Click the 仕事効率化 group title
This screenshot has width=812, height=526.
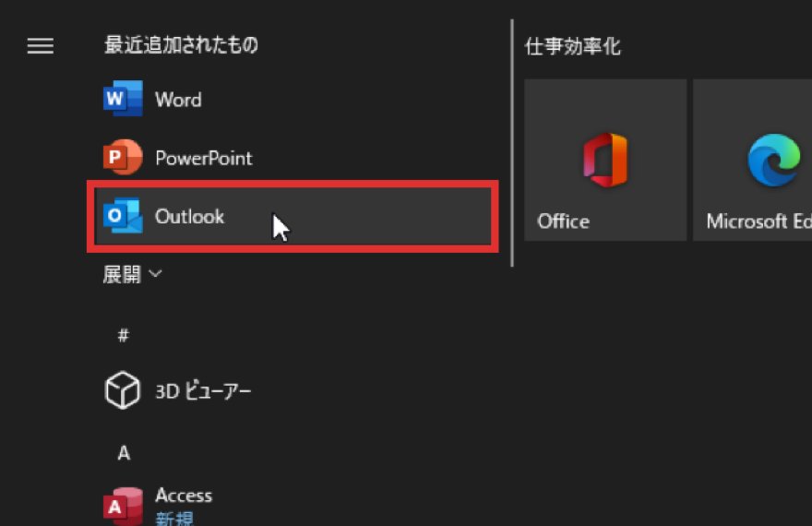[572, 46]
